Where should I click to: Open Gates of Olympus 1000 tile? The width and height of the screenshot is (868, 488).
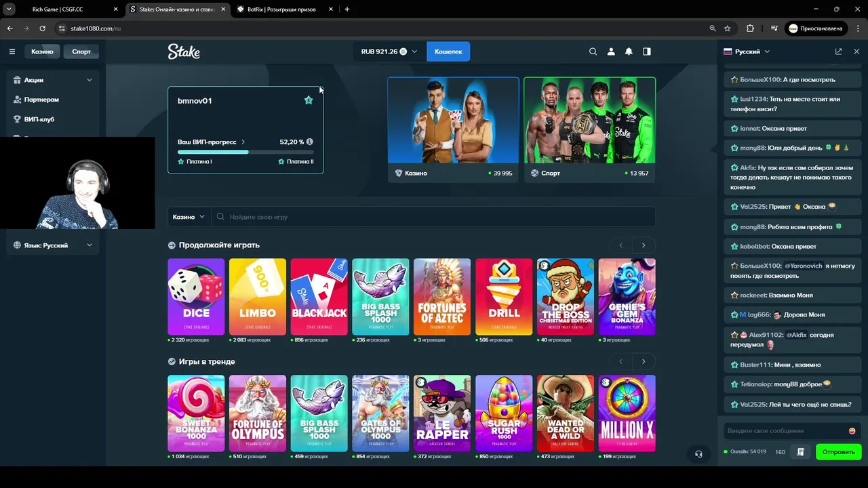(x=380, y=413)
